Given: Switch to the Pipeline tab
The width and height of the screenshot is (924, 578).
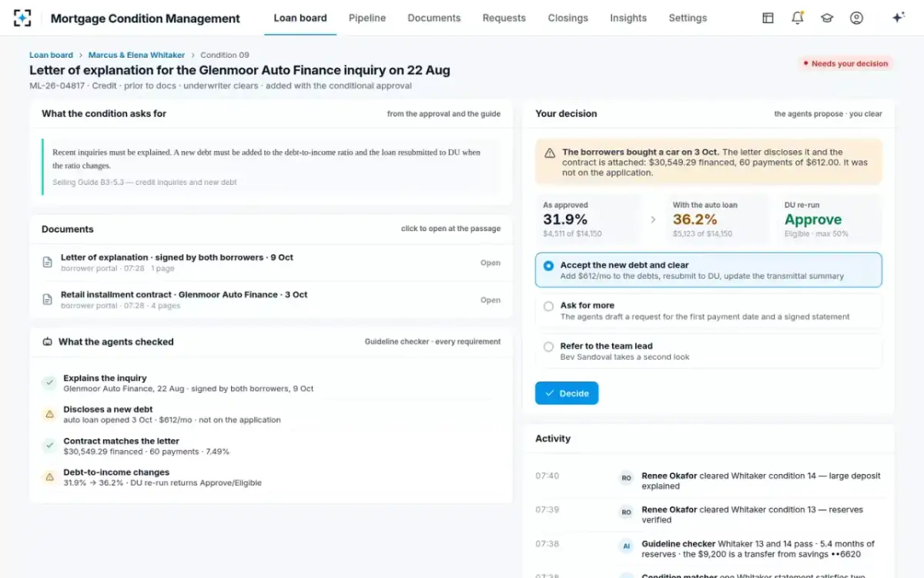Looking at the screenshot, I should 367,18.
